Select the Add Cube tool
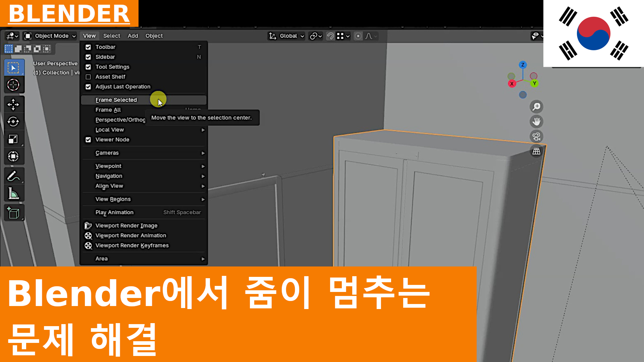The width and height of the screenshot is (644, 362). click(x=14, y=213)
